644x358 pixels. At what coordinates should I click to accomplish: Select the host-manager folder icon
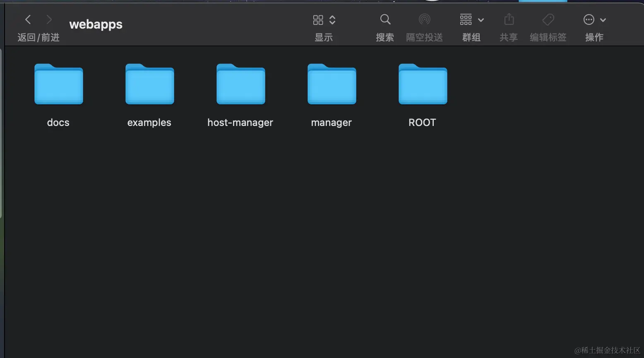point(241,84)
